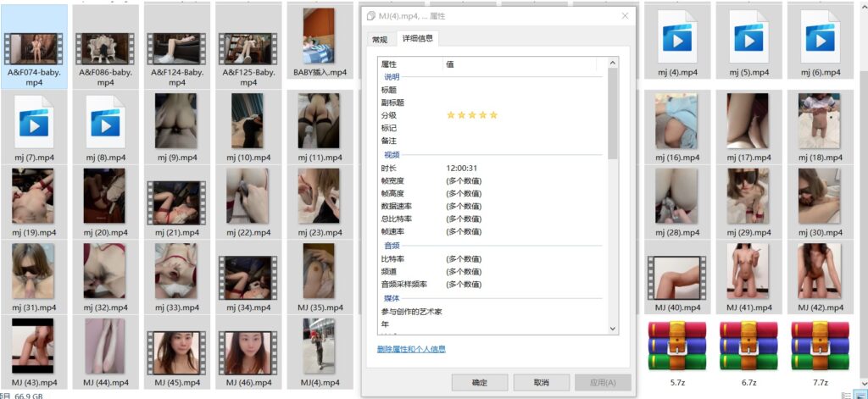The height and width of the screenshot is (399, 868).
Task: Set the 分级 rating to five stars
Action: pos(494,115)
